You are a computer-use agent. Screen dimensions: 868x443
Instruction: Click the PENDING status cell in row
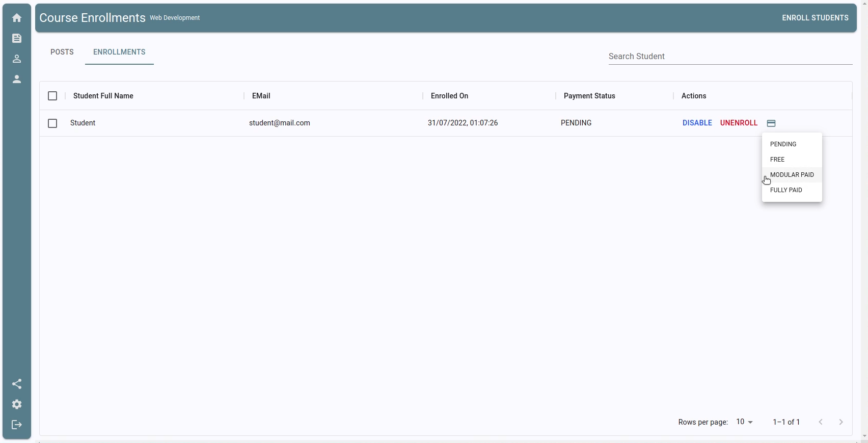(576, 123)
